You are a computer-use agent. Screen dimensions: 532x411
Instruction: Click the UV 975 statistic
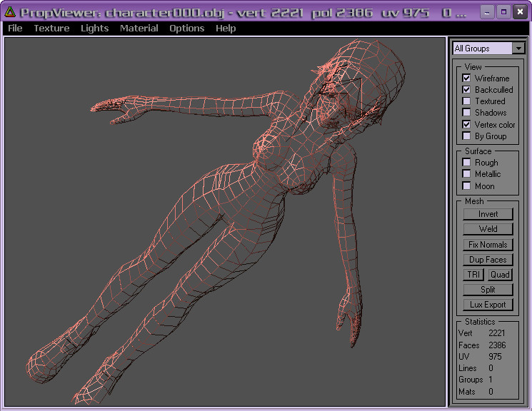click(480, 357)
